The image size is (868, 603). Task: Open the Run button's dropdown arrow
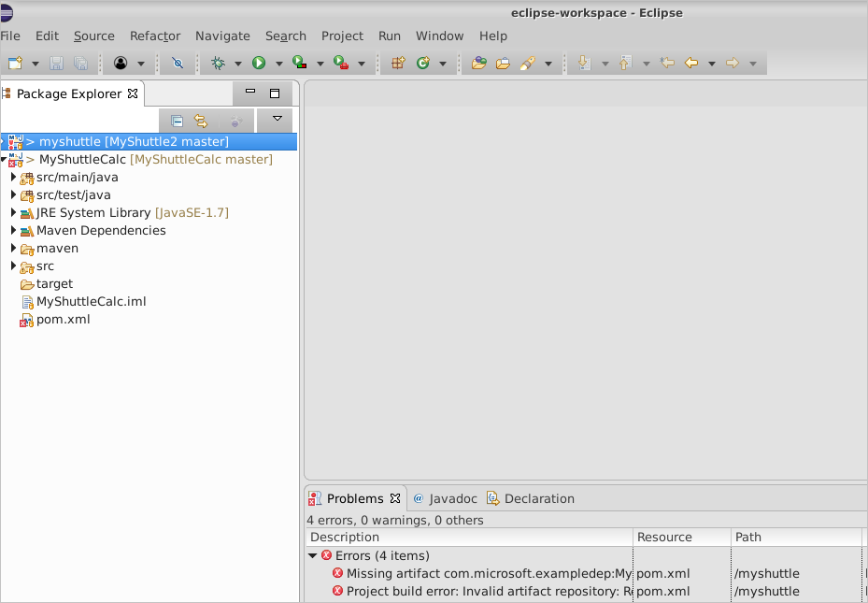click(x=277, y=63)
